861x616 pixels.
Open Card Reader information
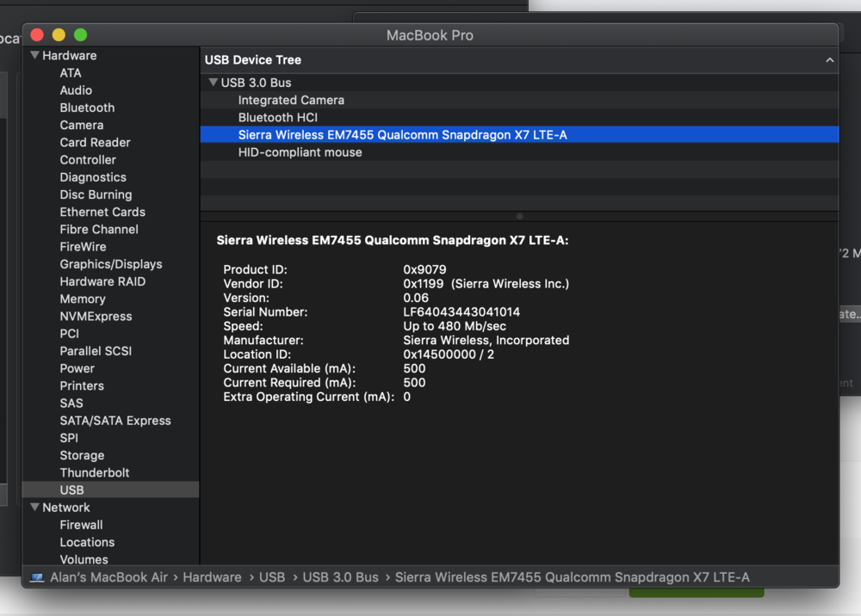pyautogui.click(x=95, y=143)
